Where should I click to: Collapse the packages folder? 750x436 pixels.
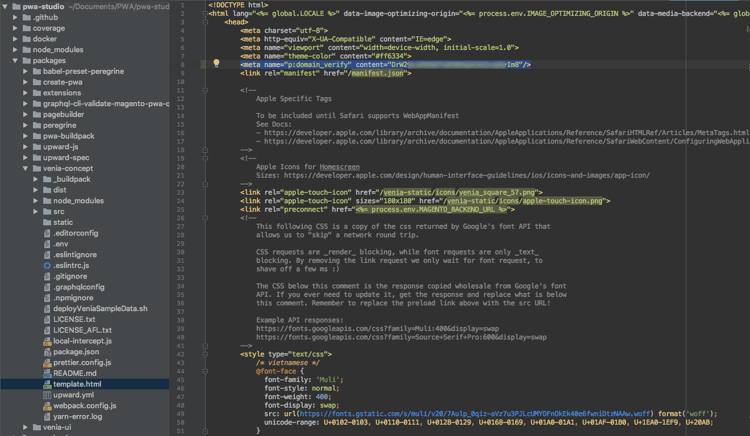(14, 60)
